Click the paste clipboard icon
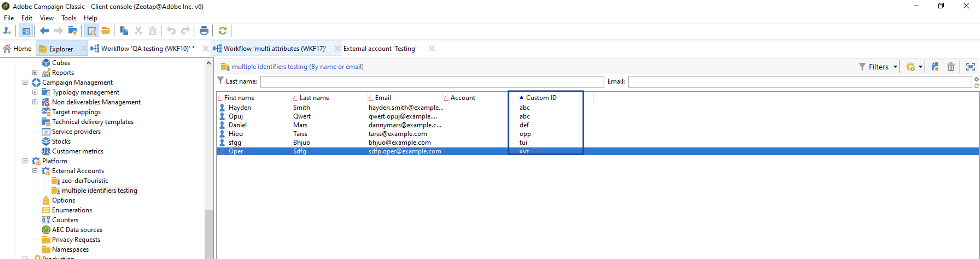 pyautogui.click(x=153, y=31)
